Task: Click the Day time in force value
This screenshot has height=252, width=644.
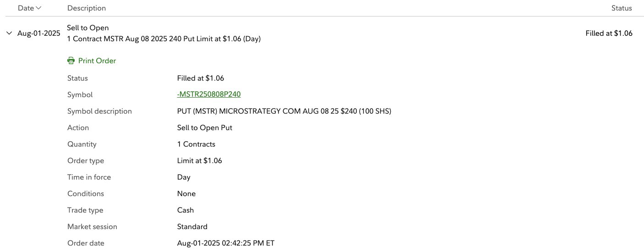Action: pos(184,177)
